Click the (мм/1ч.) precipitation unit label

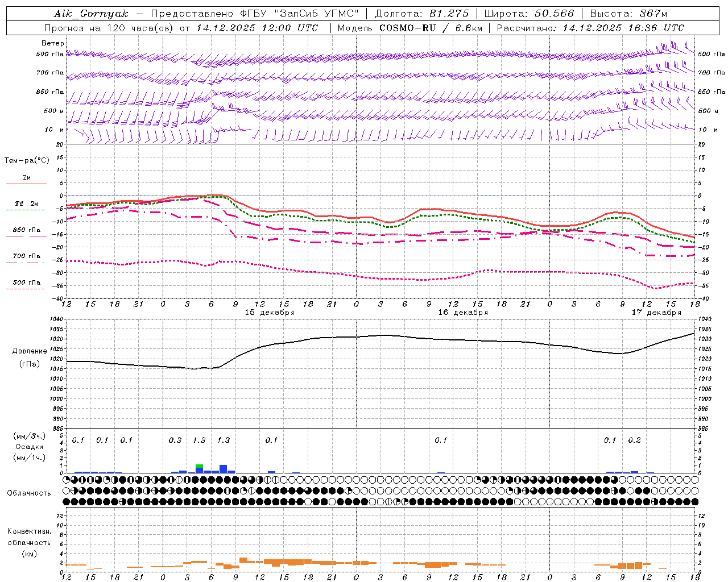pyautogui.click(x=30, y=458)
